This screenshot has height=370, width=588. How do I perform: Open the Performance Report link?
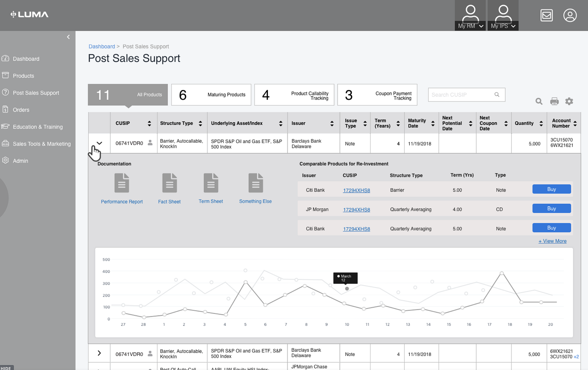tap(122, 202)
